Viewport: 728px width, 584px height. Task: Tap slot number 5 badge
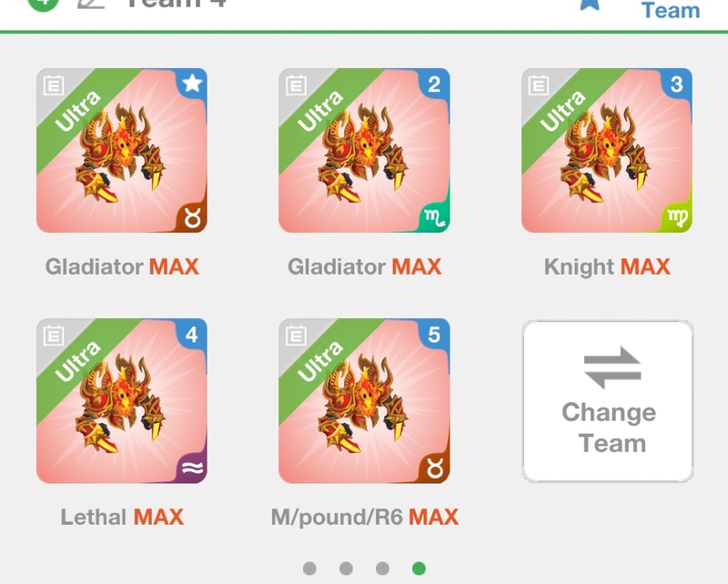tap(435, 334)
